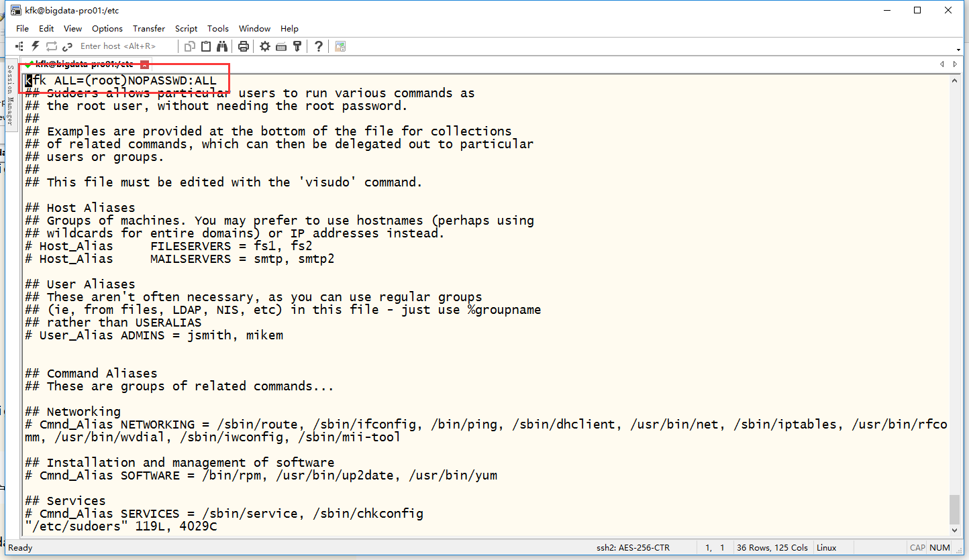This screenshot has width=969, height=560.
Task: Open Help question mark icon
Action: pyautogui.click(x=319, y=46)
